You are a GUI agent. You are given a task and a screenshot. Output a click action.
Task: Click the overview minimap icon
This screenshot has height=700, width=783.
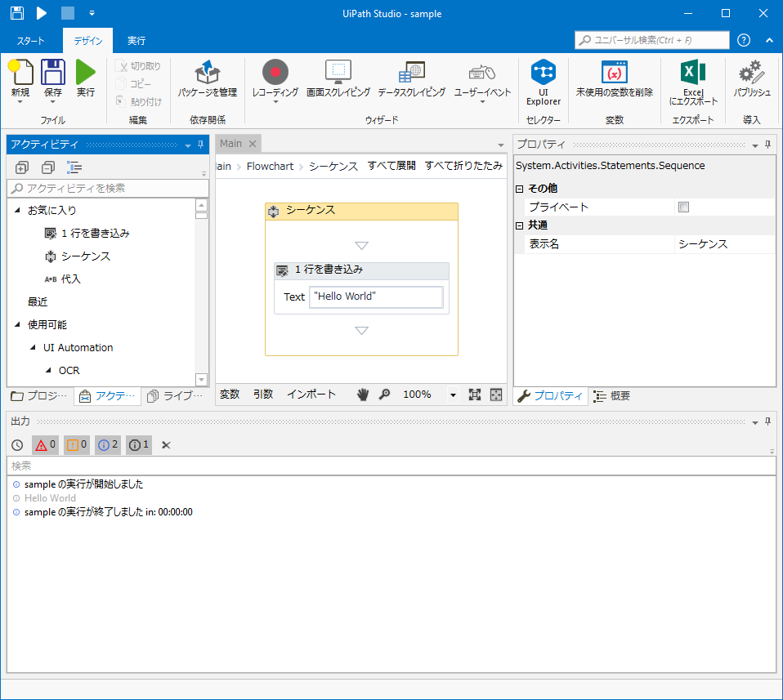tap(496, 395)
